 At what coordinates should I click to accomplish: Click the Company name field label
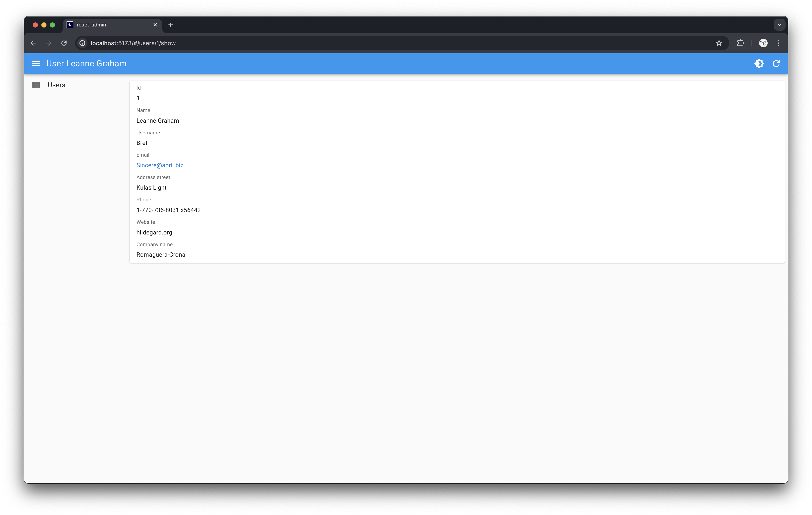pyautogui.click(x=154, y=244)
